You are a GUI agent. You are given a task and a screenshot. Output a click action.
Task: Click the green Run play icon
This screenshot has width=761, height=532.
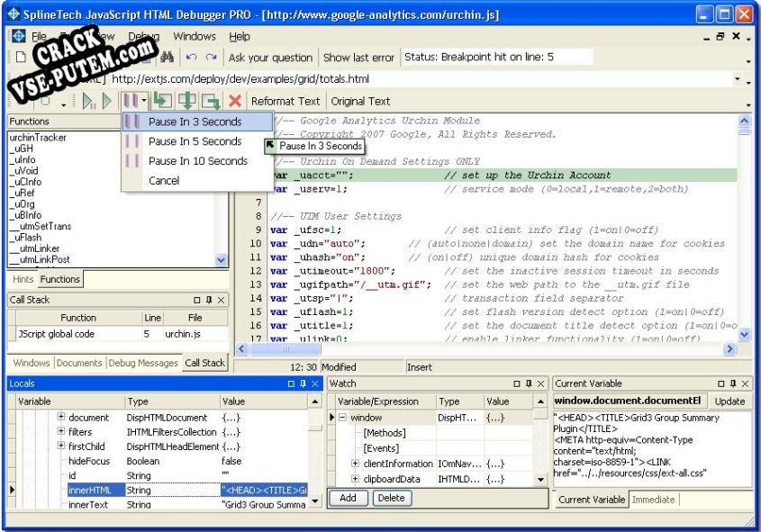point(107,101)
